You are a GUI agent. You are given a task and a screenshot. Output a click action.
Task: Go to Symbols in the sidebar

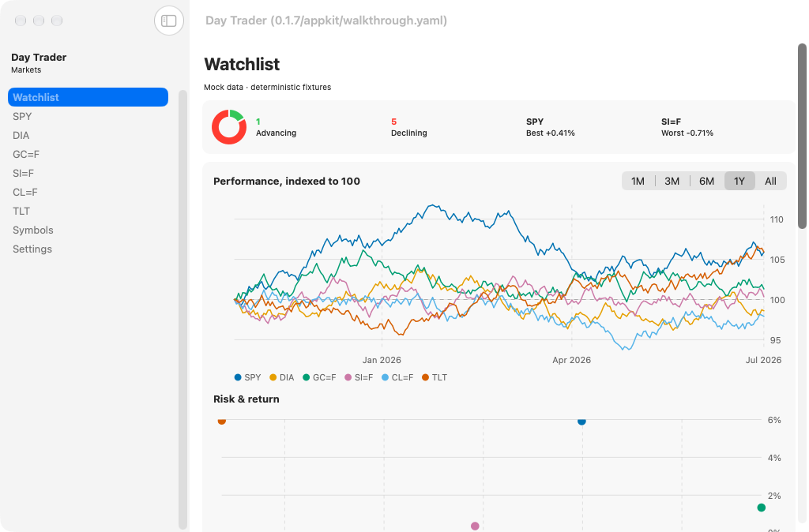[88, 230]
